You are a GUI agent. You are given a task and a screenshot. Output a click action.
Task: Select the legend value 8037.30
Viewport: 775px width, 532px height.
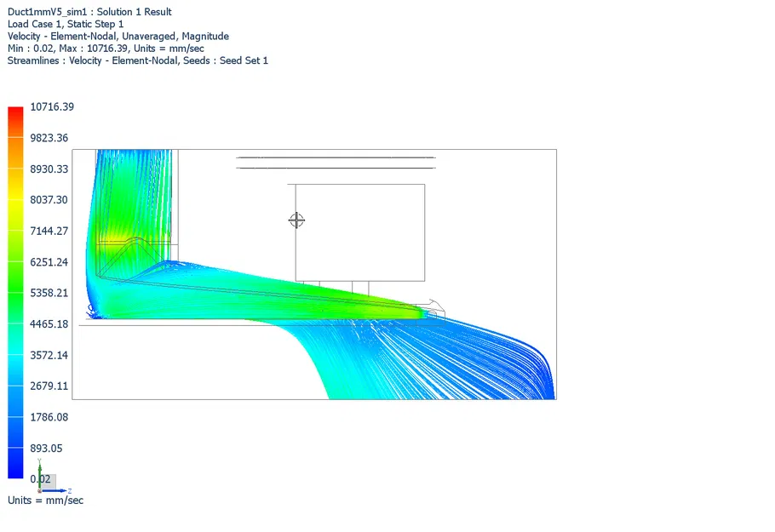click(49, 199)
